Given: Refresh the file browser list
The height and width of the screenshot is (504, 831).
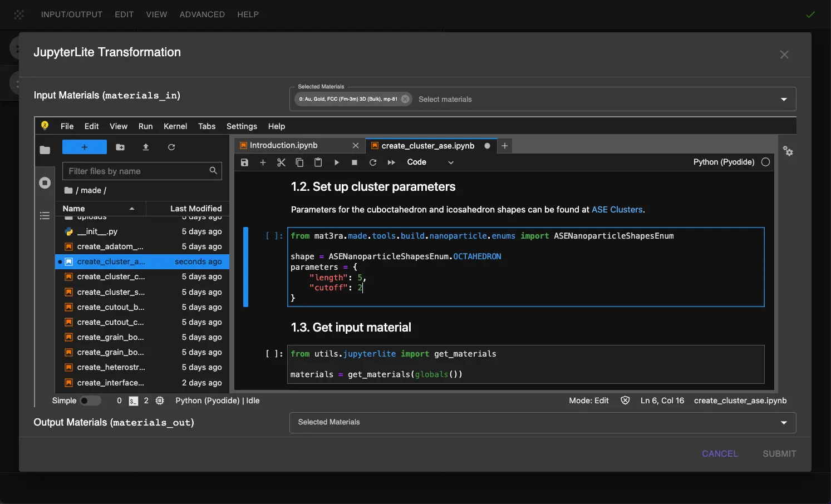Looking at the screenshot, I should [171, 147].
